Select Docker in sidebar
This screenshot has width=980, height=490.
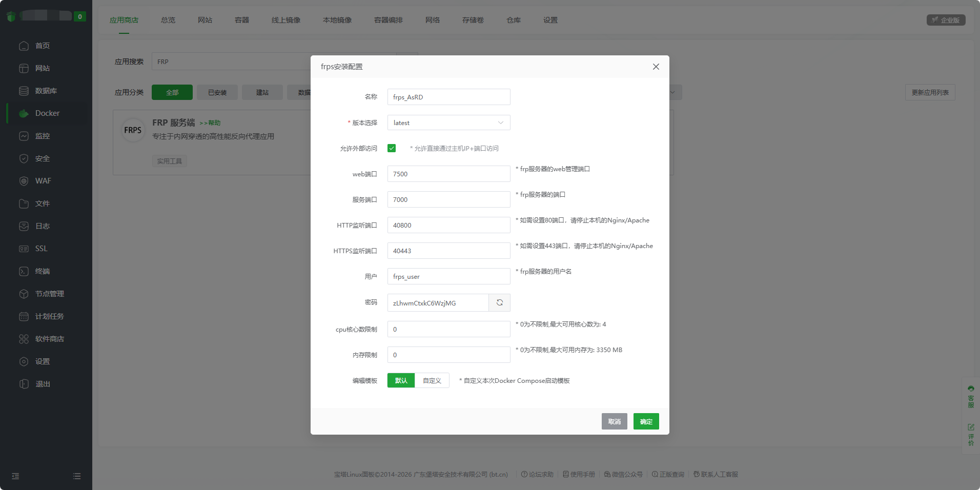click(46, 113)
